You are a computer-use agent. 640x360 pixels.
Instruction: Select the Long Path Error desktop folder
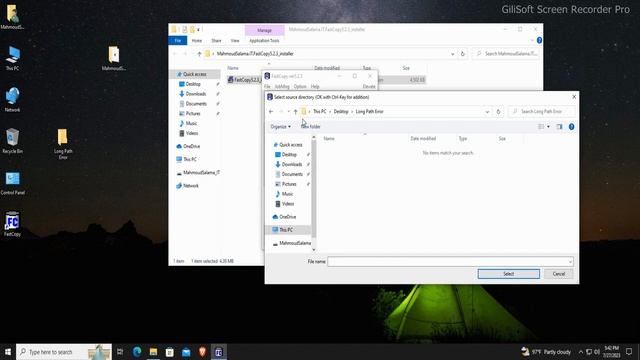(62, 144)
